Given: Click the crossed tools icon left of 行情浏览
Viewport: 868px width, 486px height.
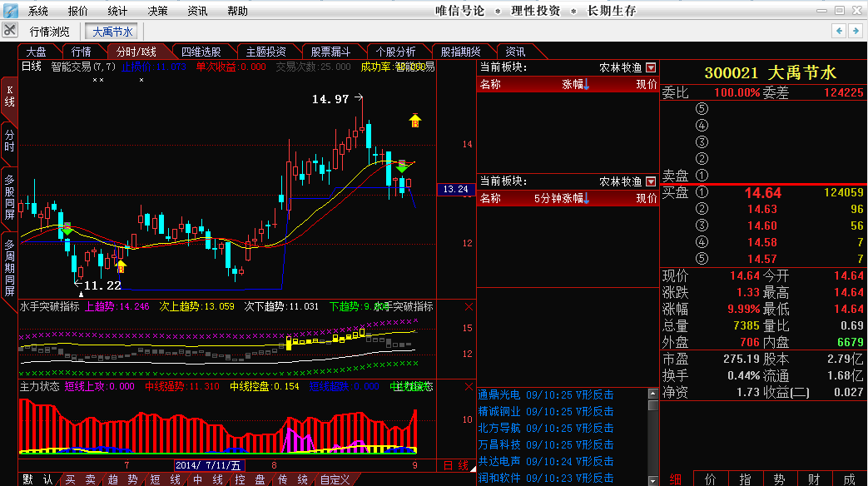Looking at the screenshot, I should 10,31.
